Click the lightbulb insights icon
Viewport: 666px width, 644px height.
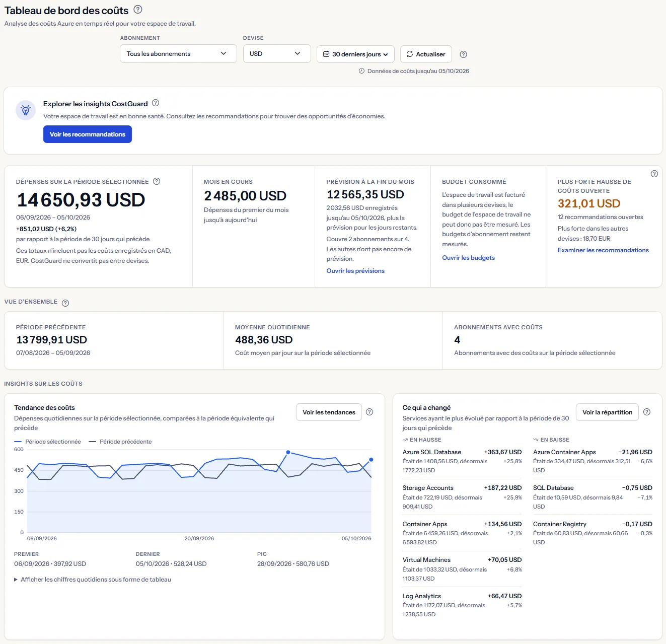pos(26,110)
